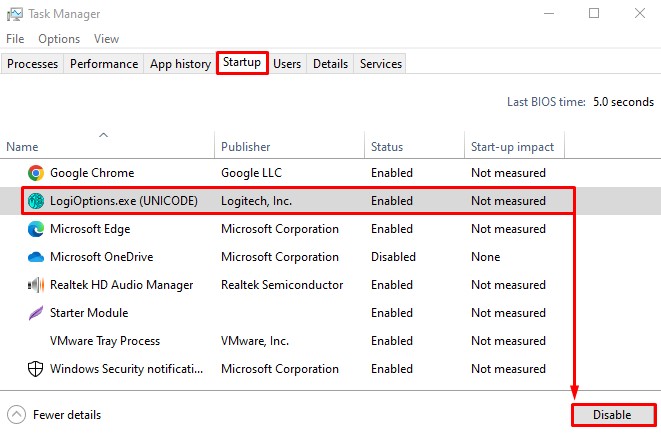
Task: Open the View menu
Action: [x=106, y=39]
